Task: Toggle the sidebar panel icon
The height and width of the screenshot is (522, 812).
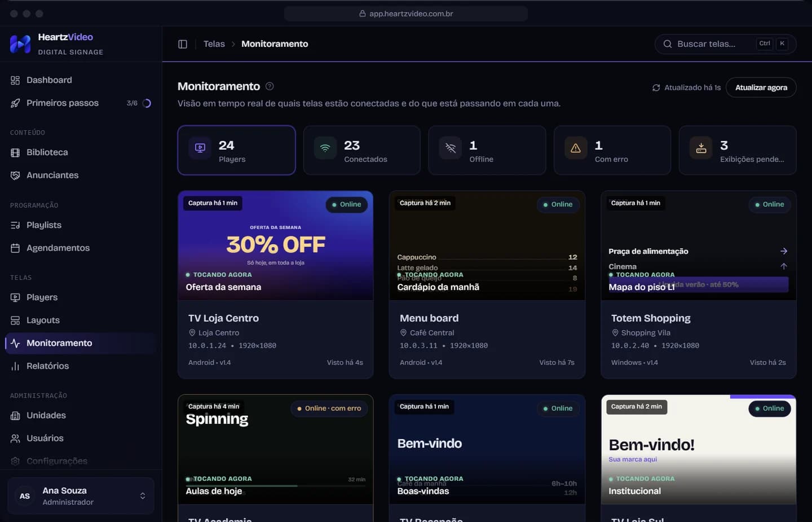Action: 183,44
